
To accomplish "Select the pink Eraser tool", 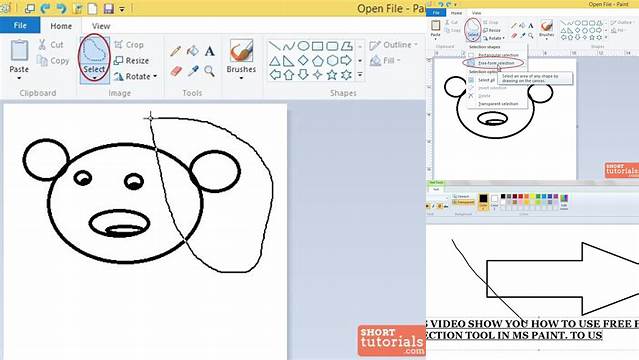I will pos(176,71).
